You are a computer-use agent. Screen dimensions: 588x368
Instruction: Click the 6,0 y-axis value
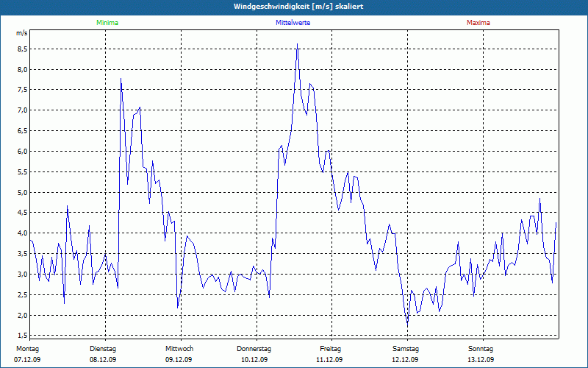pos(23,152)
